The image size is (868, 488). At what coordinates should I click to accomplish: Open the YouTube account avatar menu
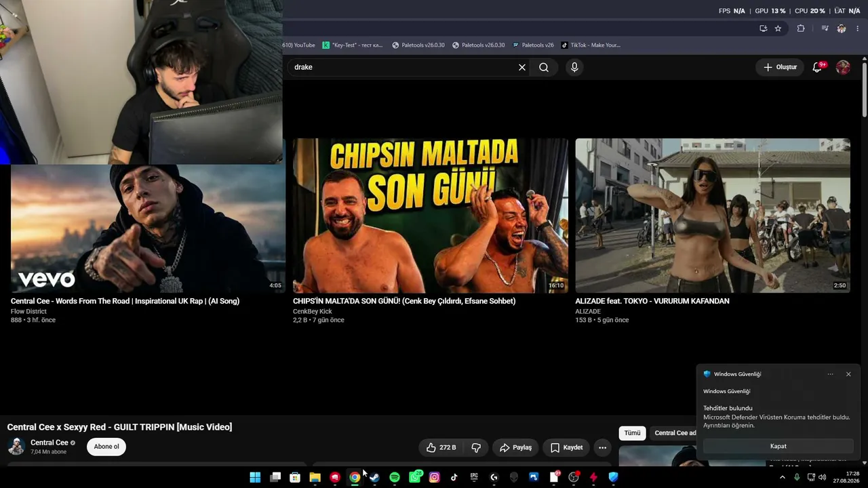(843, 67)
